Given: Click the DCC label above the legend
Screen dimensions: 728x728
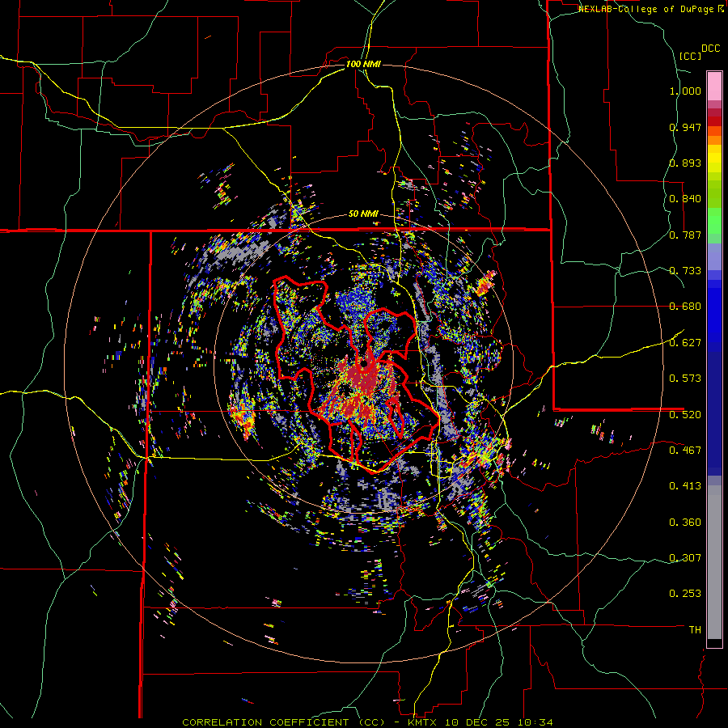Looking at the screenshot, I should 710,49.
